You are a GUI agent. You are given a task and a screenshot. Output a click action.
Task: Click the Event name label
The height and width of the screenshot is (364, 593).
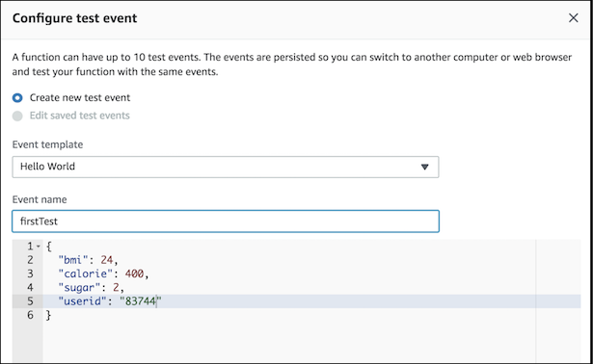[40, 199]
